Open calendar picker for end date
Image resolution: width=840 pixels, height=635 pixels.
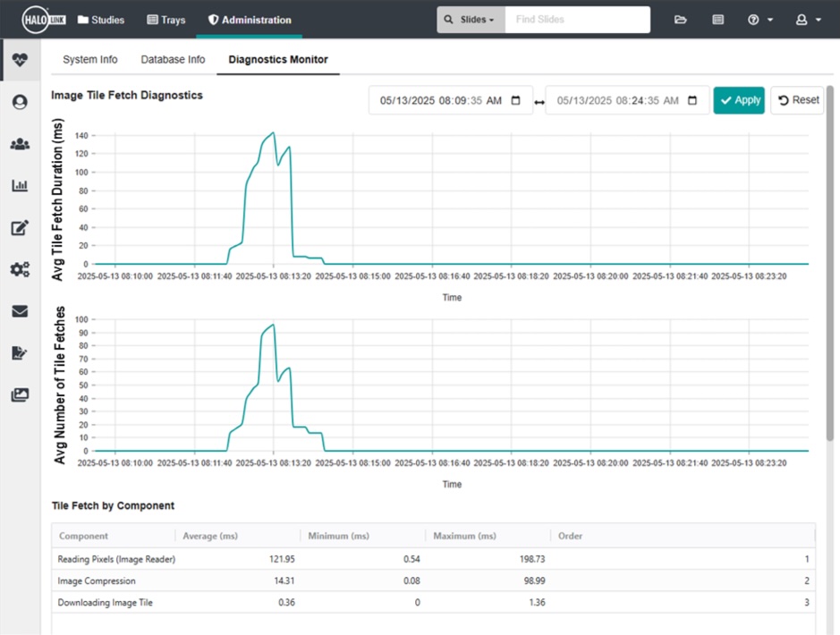pos(692,101)
